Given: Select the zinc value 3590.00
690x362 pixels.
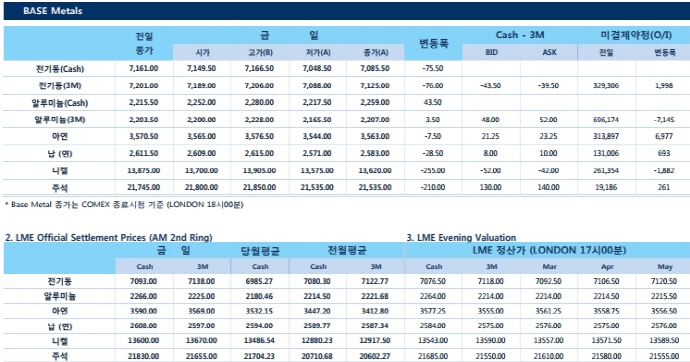Looking at the screenshot, I should click(x=144, y=311).
